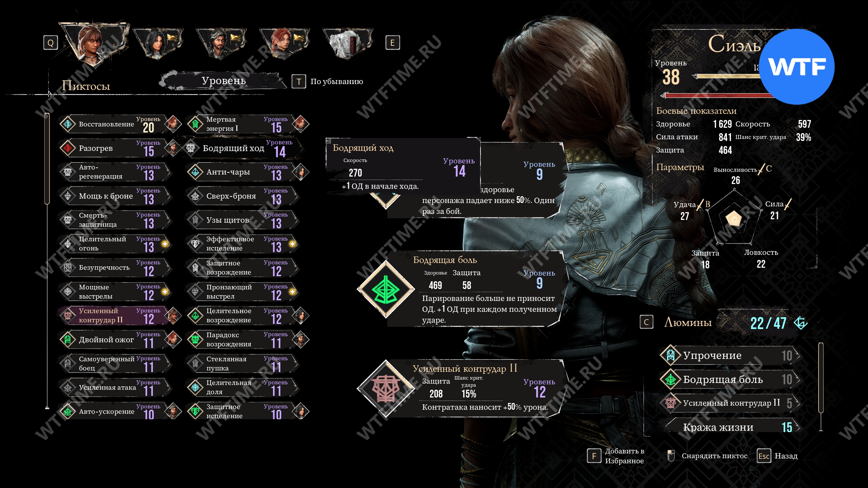The width and height of the screenshot is (868, 488).
Task: Toggle favorite star on Мощные выстрелы
Action: click(x=165, y=292)
